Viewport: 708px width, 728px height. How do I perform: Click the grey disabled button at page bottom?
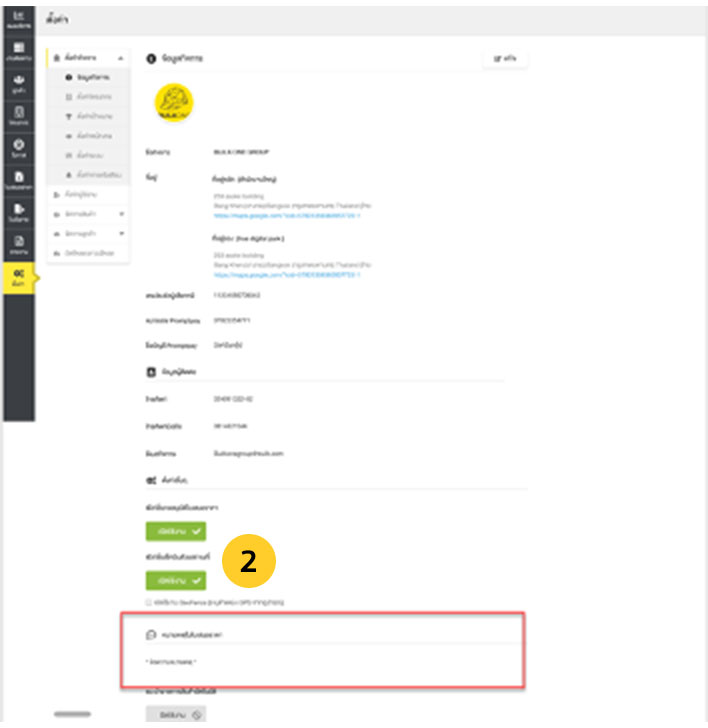(x=175, y=714)
